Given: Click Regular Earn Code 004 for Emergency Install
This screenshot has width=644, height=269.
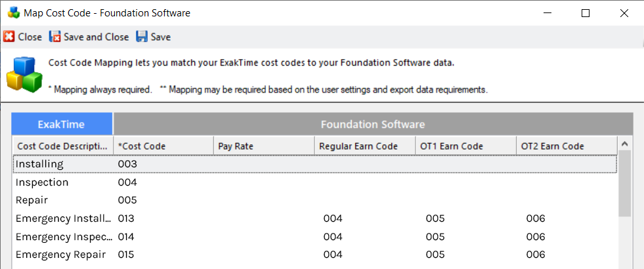Looking at the screenshot, I should tap(333, 218).
